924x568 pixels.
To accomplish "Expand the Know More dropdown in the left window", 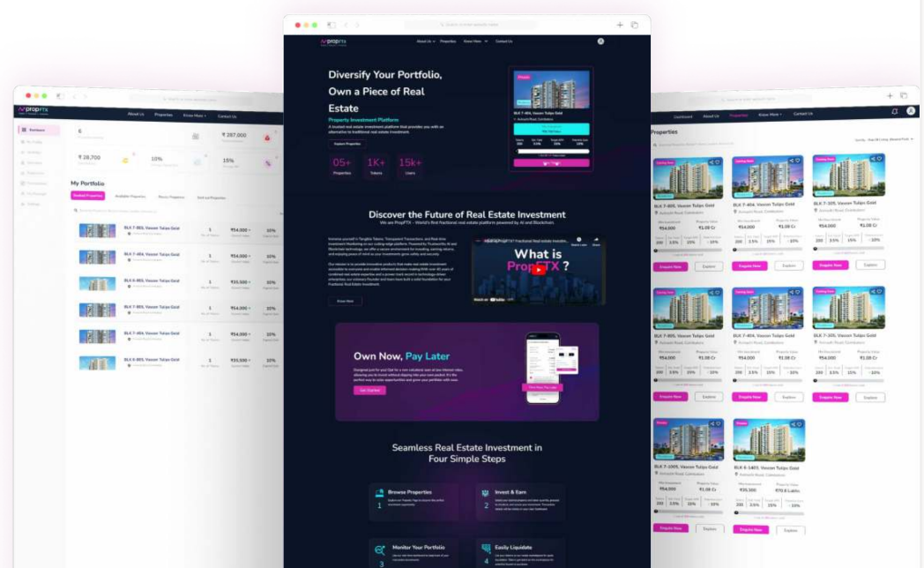I will [x=195, y=116].
